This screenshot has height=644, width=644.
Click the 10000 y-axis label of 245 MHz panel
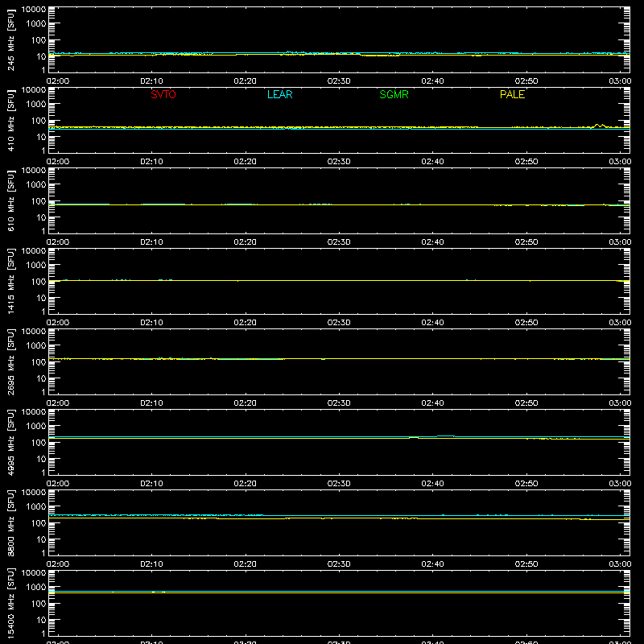pos(34,10)
